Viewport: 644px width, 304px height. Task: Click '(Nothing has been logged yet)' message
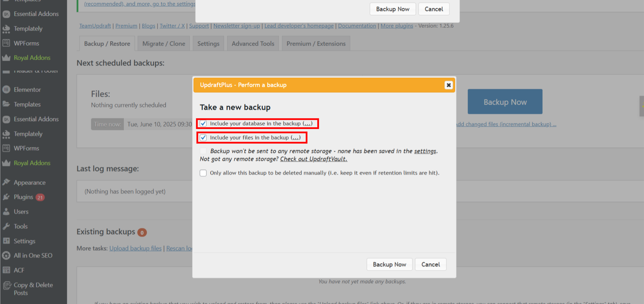coord(125,191)
